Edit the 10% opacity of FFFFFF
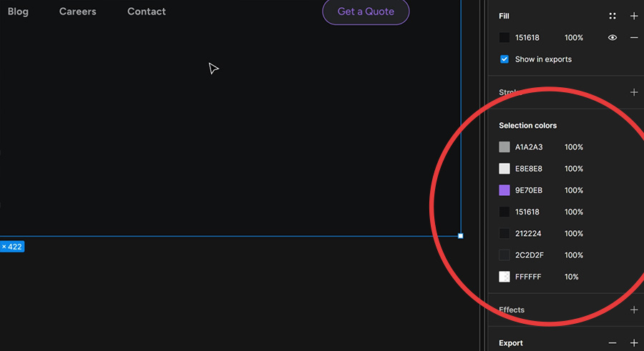The height and width of the screenshot is (351, 644). [x=571, y=277]
